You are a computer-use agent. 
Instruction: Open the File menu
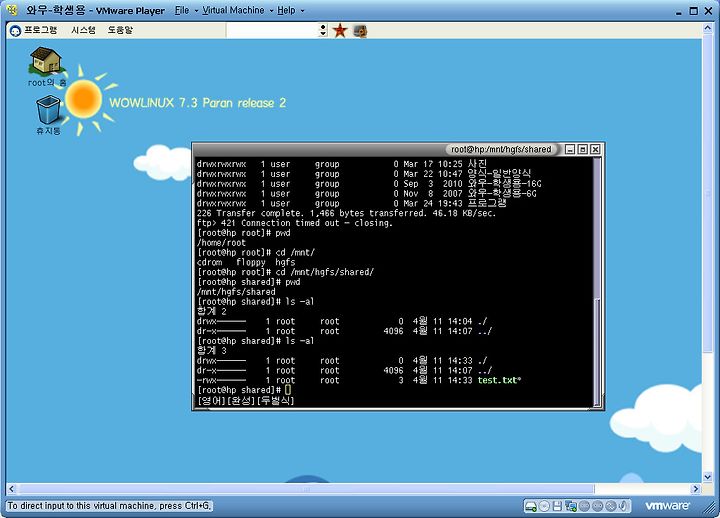pos(182,10)
